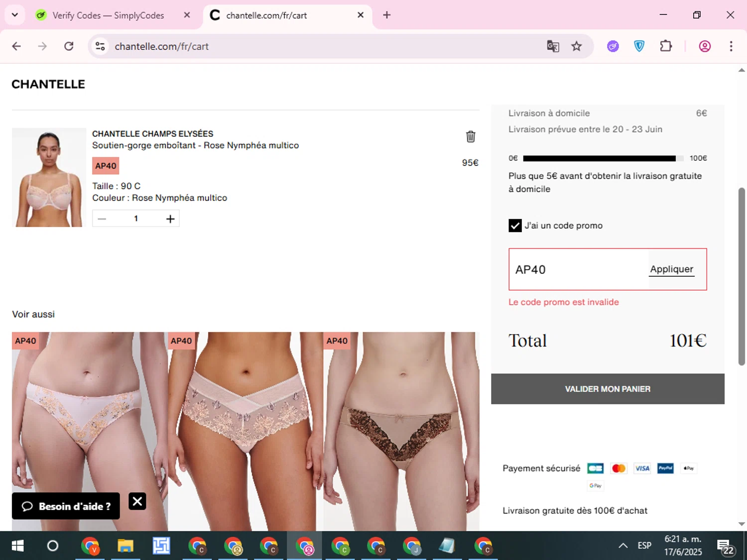Open the notepad-like app icon on taskbar
The image size is (747, 560).
pos(447,546)
